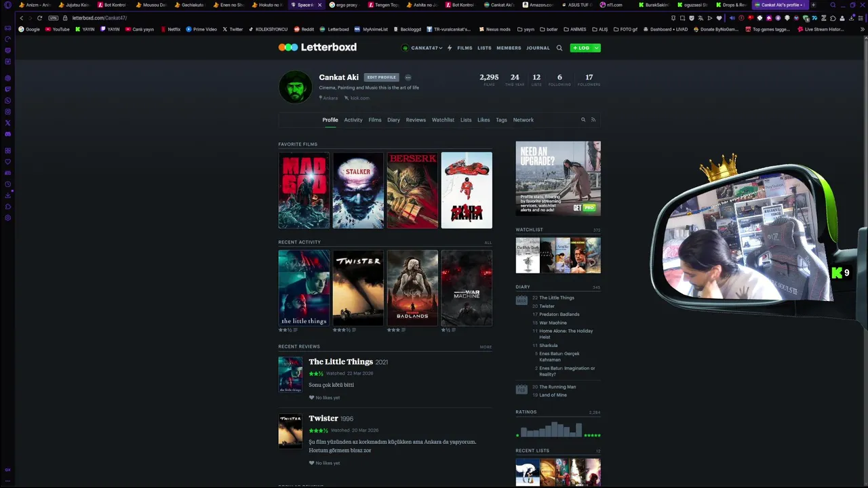Click the header search magnifier icon

point(559,48)
